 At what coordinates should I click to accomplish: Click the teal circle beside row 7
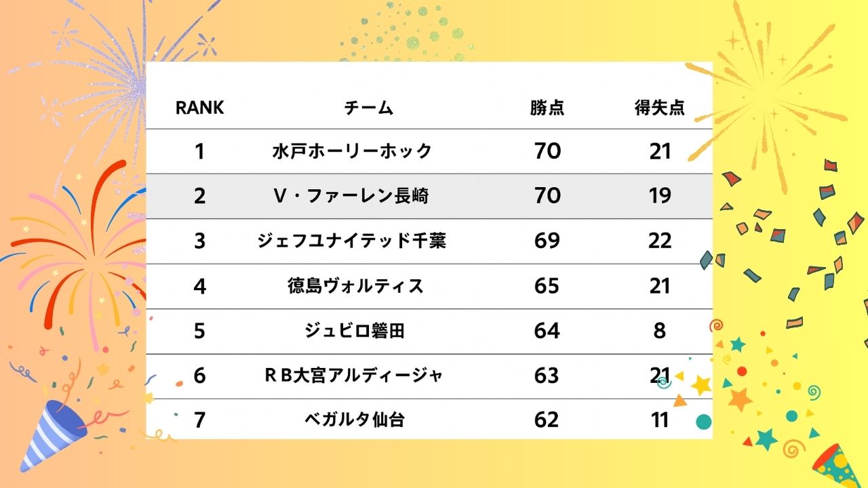tap(704, 422)
